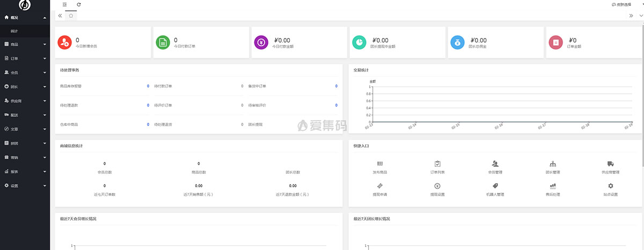Open 会员管理 quick entry
The width and height of the screenshot is (644, 250).
tap(495, 167)
